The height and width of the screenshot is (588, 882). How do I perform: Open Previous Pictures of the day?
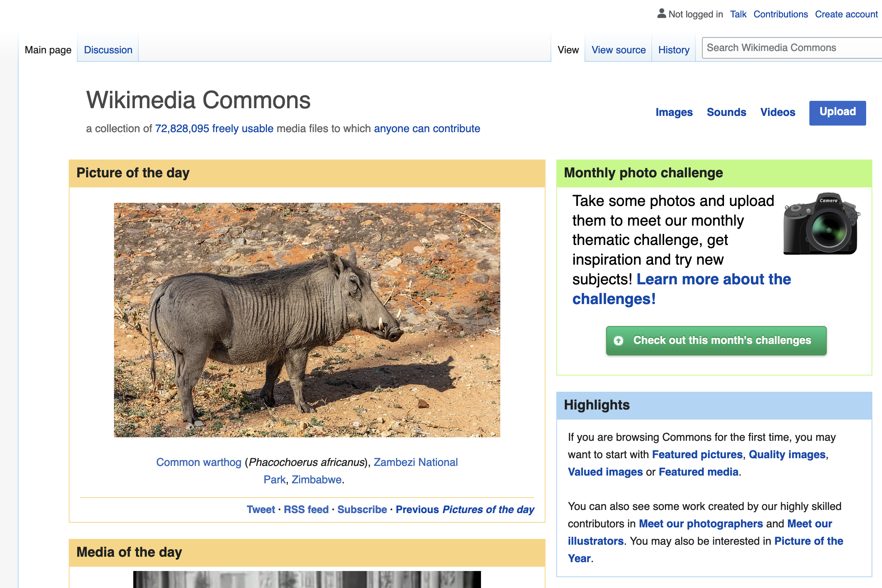point(465,510)
